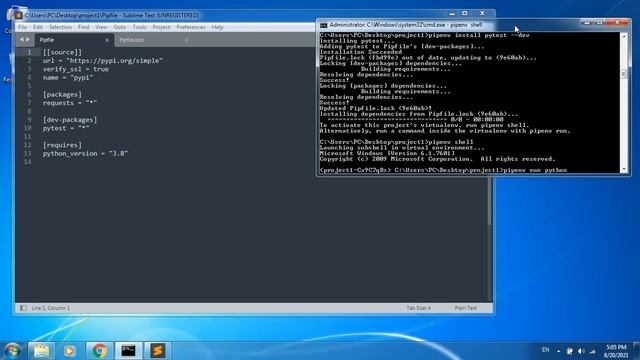This screenshot has height=360, width=640.
Task: Click the url pypi.org/simple line
Action: (102, 60)
